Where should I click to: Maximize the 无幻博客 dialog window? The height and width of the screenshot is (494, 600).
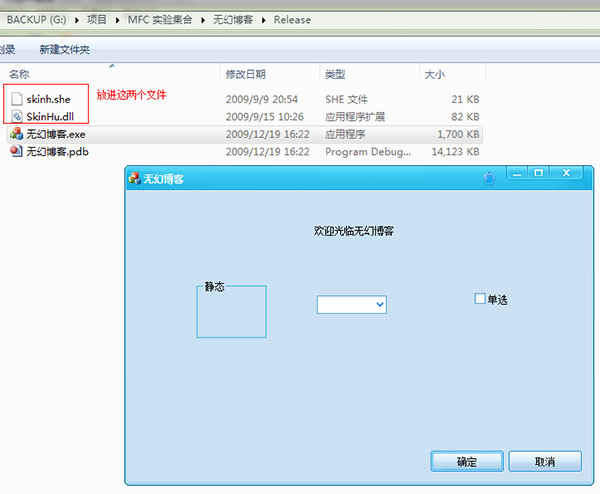538,173
